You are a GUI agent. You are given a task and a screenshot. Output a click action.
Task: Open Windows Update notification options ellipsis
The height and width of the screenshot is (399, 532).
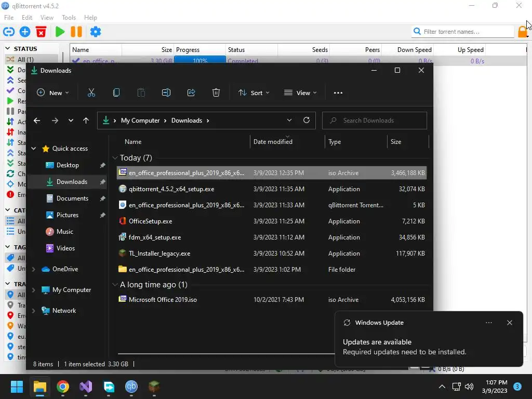(x=488, y=323)
